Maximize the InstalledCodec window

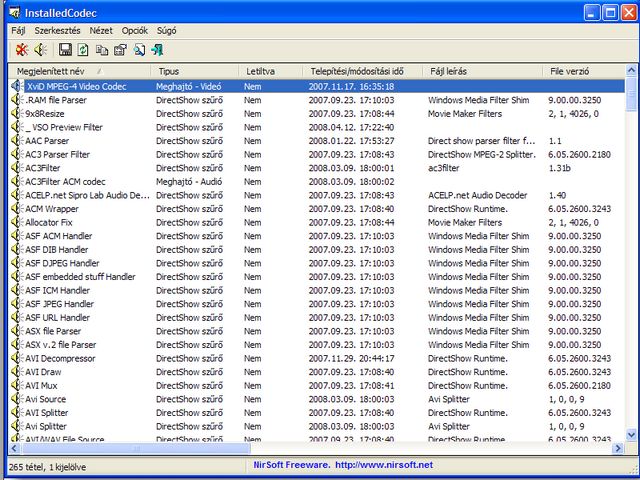pos(611,13)
